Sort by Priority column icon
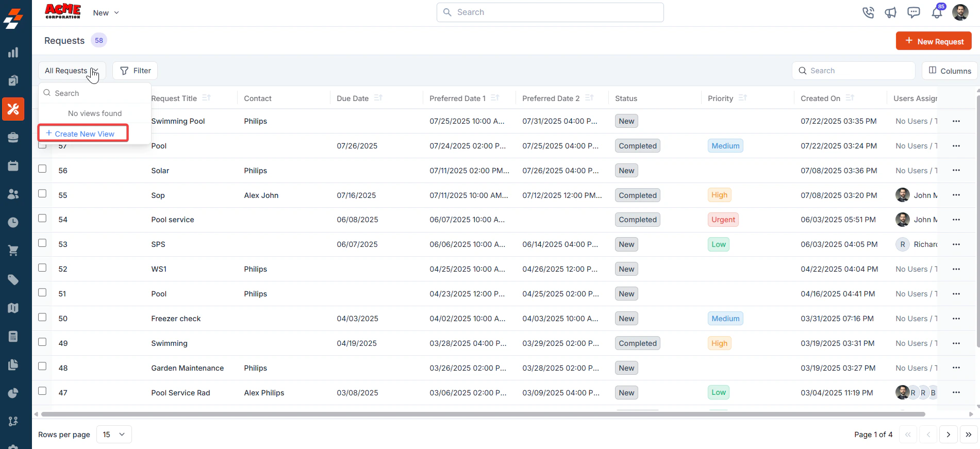The image size is (980, 449). coord(742,98)
